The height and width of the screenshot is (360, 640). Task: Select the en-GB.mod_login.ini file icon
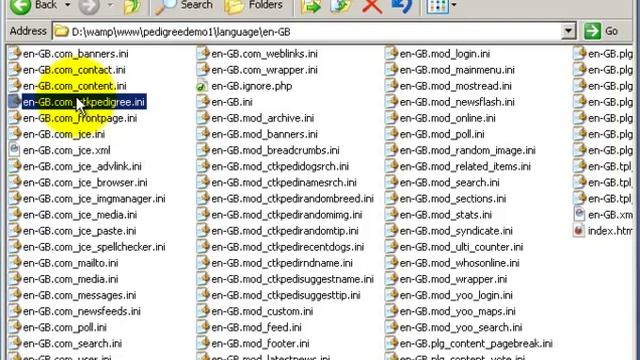(x=391, y=53)
